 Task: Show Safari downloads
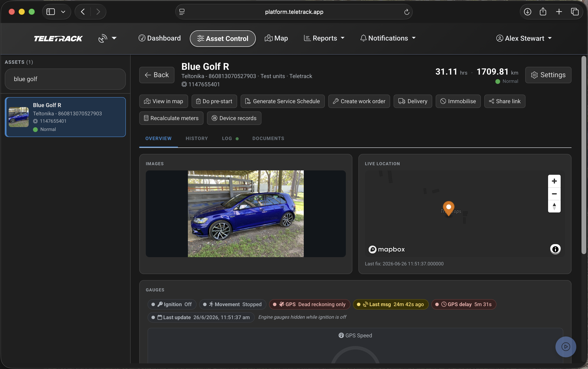tap(527, 12)
